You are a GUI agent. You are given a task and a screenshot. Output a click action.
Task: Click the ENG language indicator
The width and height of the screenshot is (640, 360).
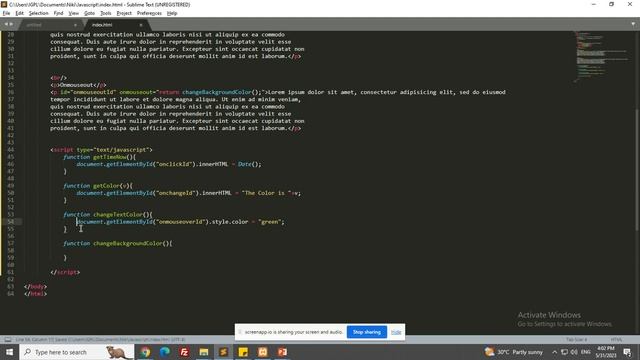click(x=586, y=352)
